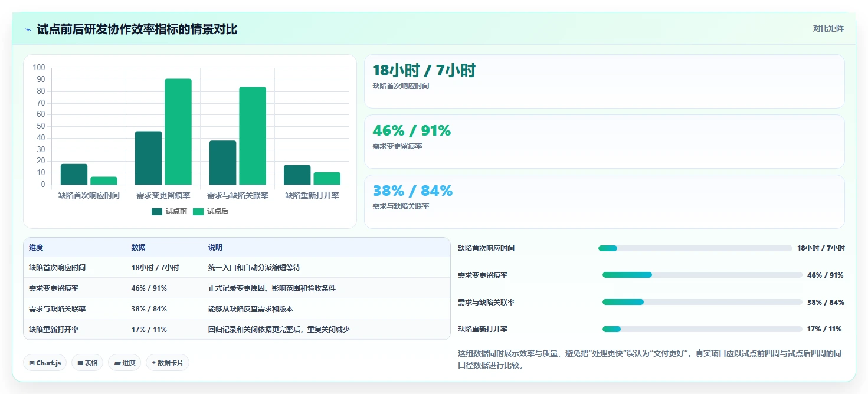Click the 正式记录变更原因、影响范围和验收条件 cell
This screenshot has height=394, width=868.
pyautogui.click(x=272, y=288)
